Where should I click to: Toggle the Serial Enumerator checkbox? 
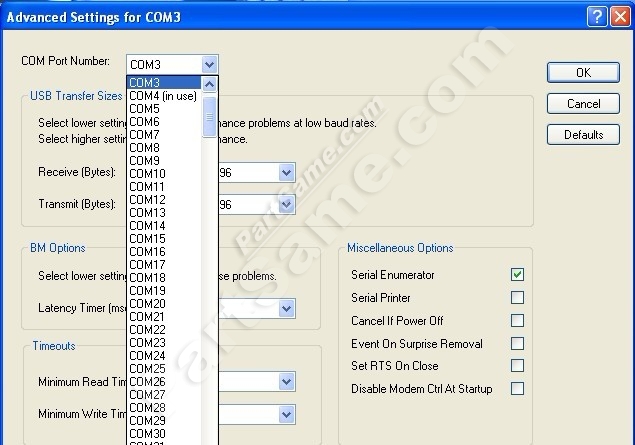(x=517, y=275)
